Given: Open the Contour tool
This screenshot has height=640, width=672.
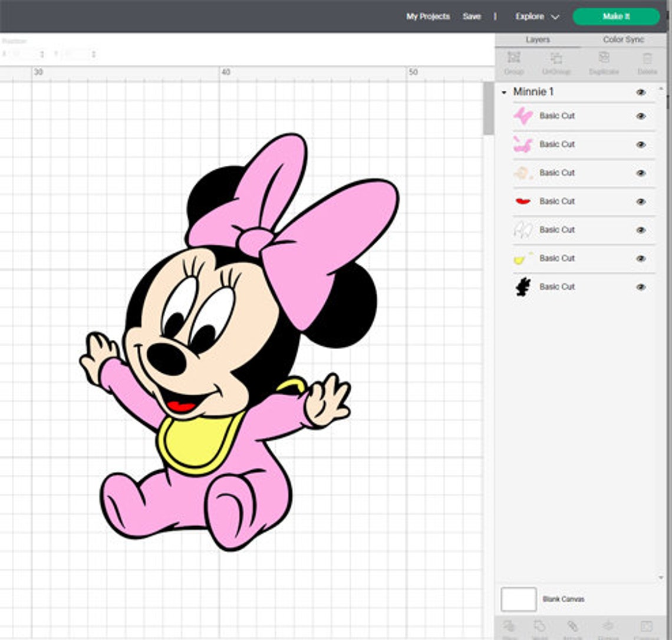Looking at the screenshot, I should tap(648, 626).
